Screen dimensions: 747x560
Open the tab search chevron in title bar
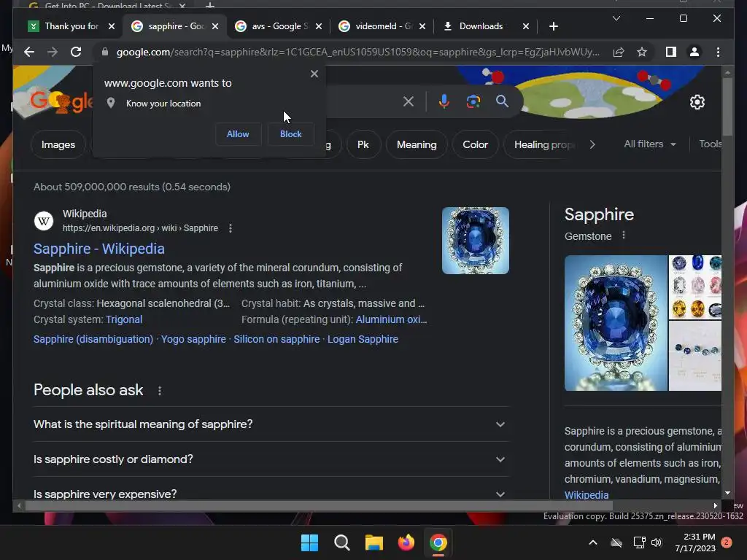pos(616,18)
